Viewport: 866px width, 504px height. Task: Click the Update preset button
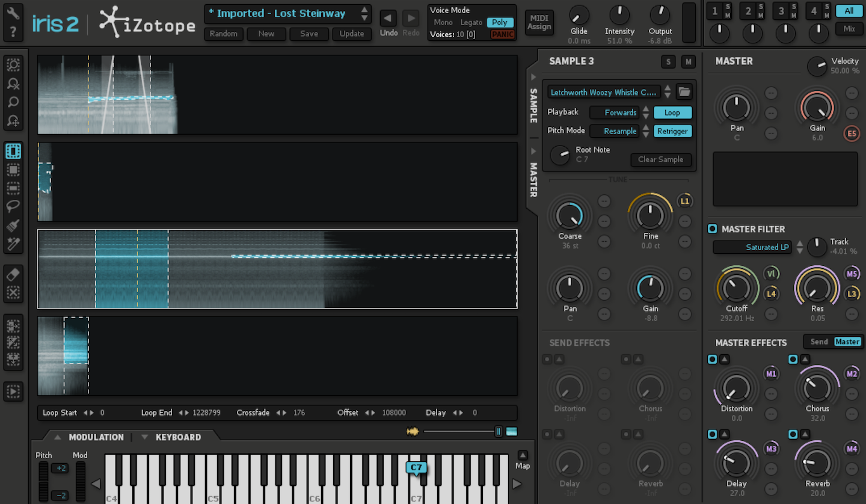click(352, 34)
